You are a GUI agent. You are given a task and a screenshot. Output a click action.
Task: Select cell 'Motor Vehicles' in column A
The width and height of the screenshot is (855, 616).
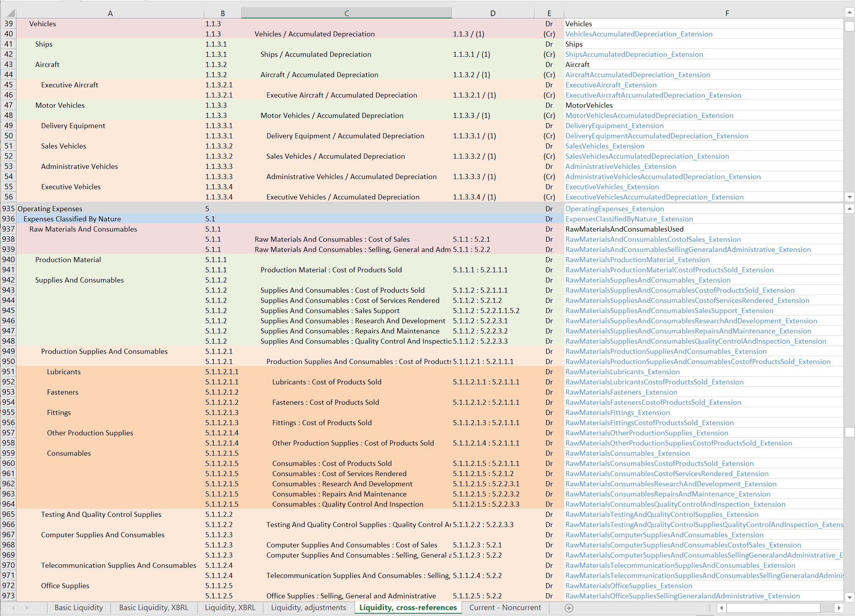pyautogui.click(x=110, y=105)
